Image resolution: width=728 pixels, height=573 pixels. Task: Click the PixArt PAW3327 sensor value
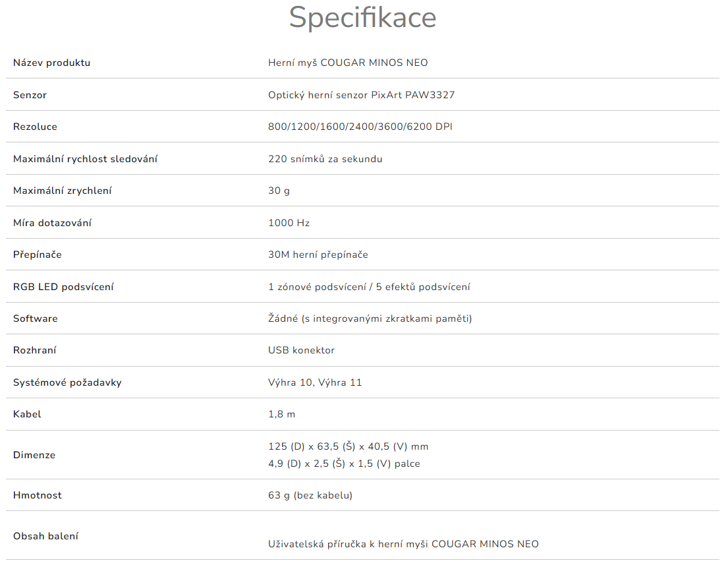pos(361,95)
